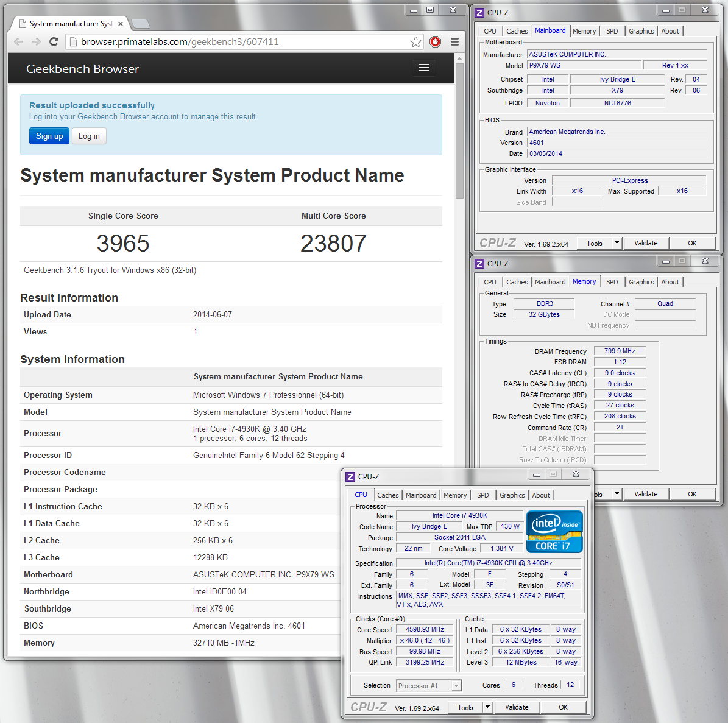728x723 pixels.
Task: Reload the Geekbench page
Action: point(54,42)
